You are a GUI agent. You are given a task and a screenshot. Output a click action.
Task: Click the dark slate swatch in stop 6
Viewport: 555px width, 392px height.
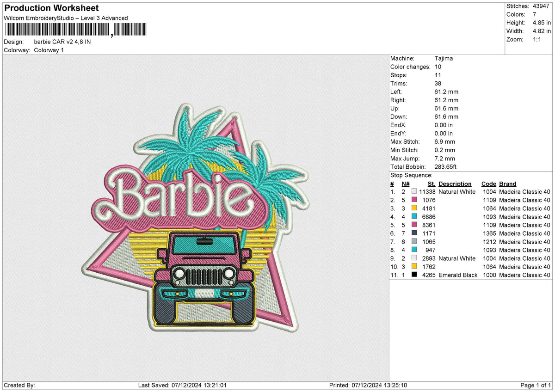[414, 233]
